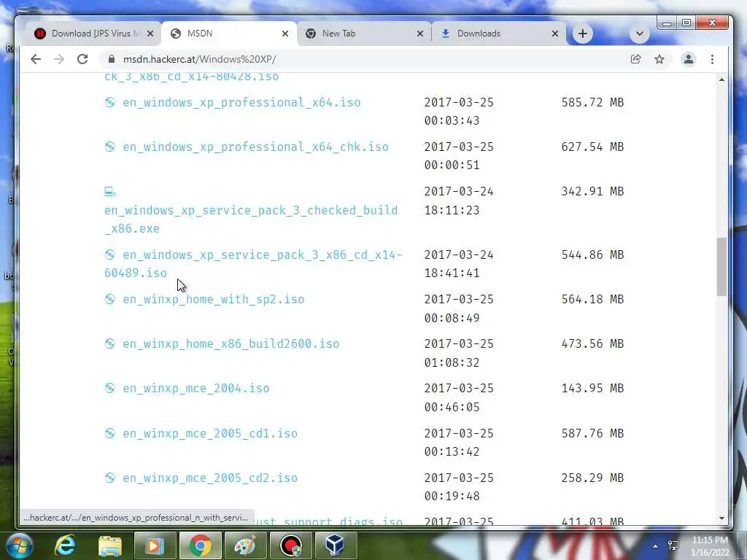Open en_winxp_mce_2005_cd1.iso link
Image resolution: width=747 pixels, height=560 pixels.
[x=210, y=433]
